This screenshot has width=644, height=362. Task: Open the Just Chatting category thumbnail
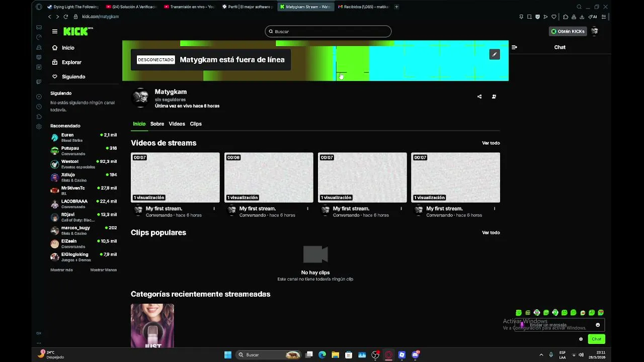(x=152, y=325)
